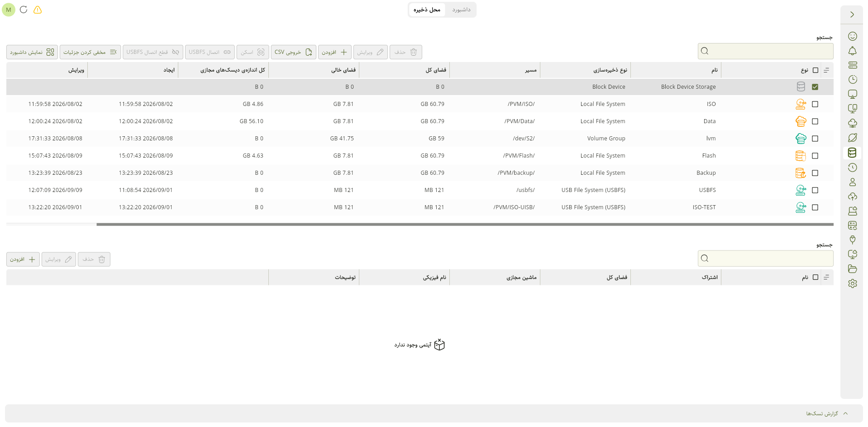
Task: Open the settings gear in sidebar
Action: (852, 283)
